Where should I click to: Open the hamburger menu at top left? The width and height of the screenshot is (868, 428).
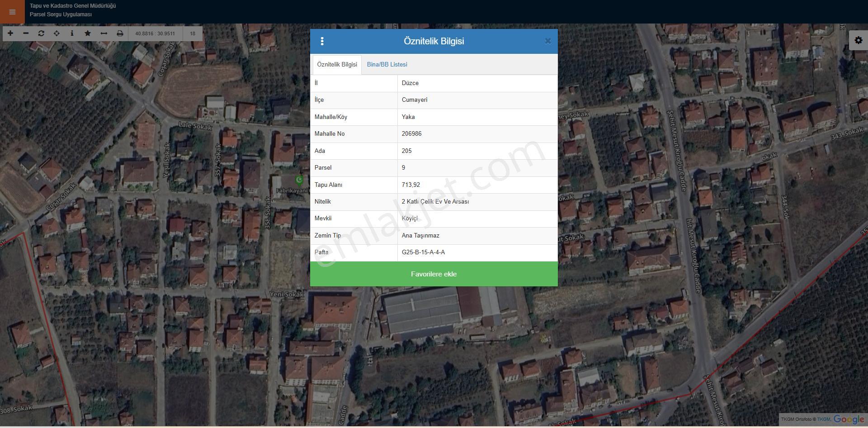click(x=12, y=12)
